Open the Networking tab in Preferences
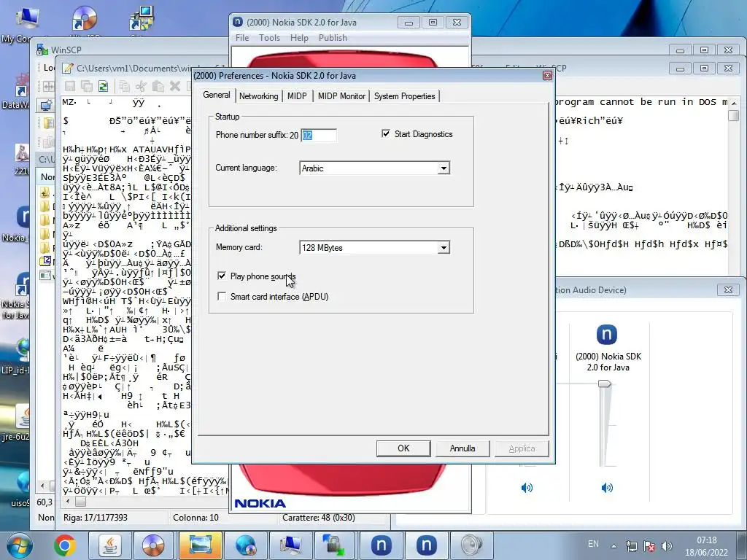The image size is (747, 560). 258,96
